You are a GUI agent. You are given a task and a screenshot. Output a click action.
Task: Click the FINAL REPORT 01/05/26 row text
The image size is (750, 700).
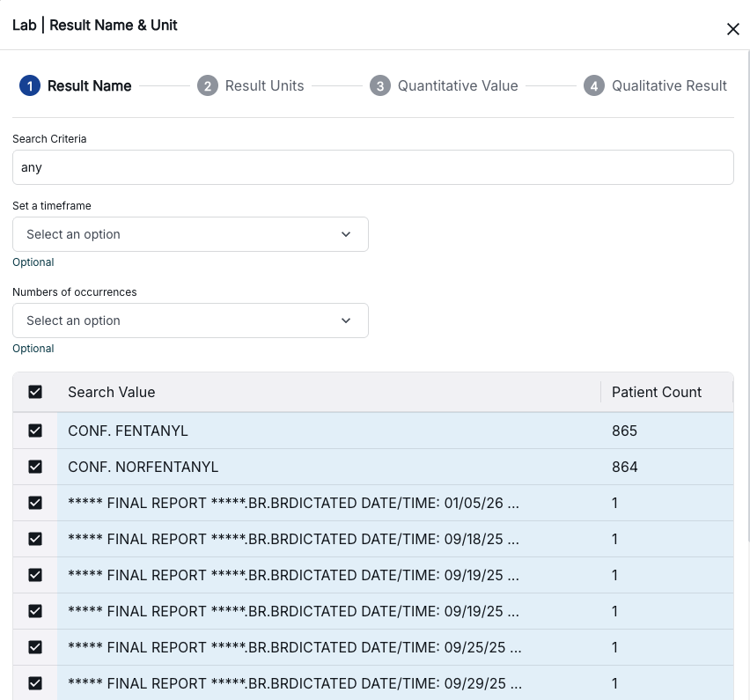[293, 503]
